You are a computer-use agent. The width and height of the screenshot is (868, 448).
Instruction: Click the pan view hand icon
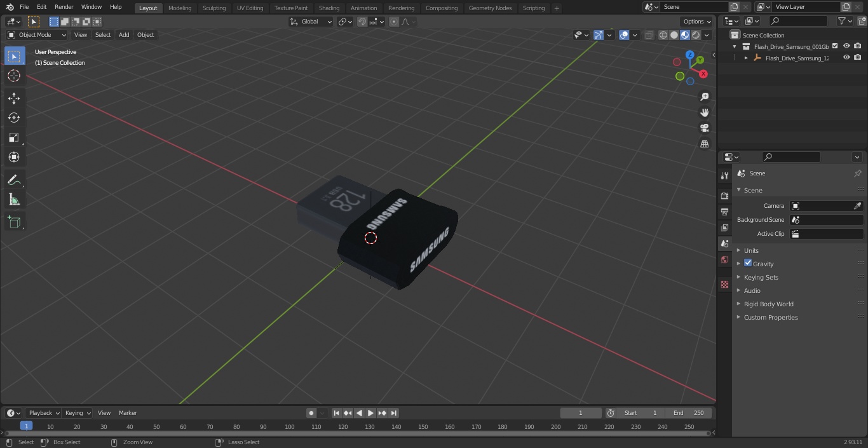tap(704, 112)
